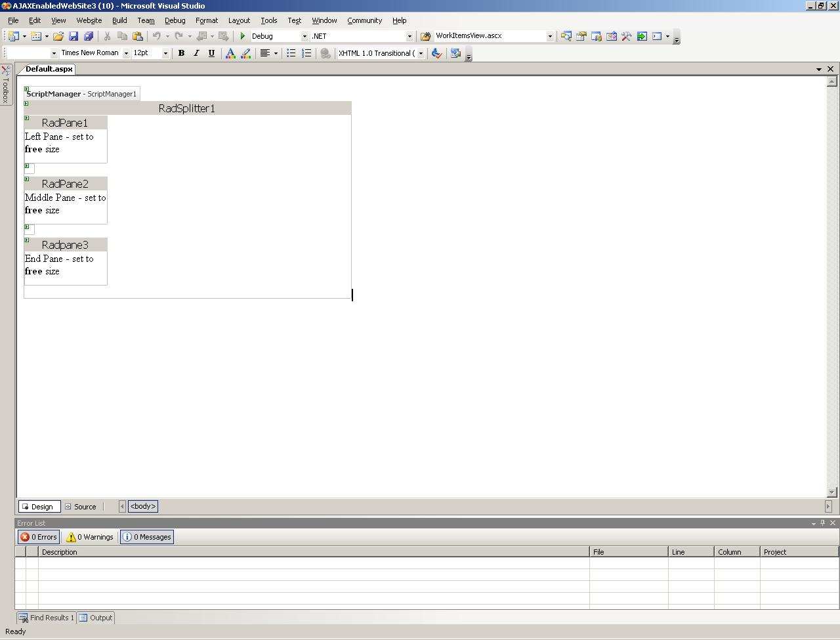Screen dimensions: 840x640
Task: Open the block format style dropdown
Action: pos(54,53)
